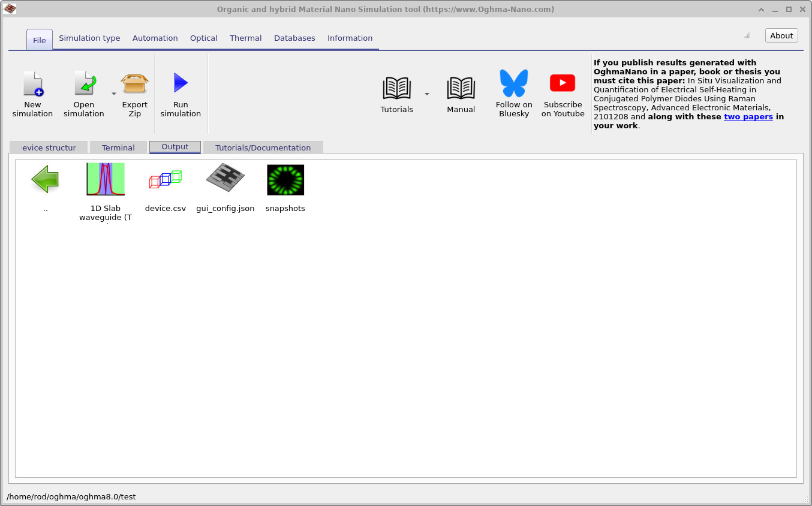Open the Optical ribbon tab
Image resolution: width=812 pixels, height=506 pixels.
pos(203,38)
